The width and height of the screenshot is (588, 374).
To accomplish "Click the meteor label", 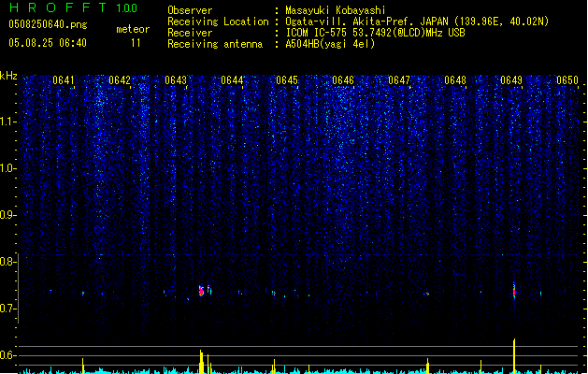I will 133,29.
